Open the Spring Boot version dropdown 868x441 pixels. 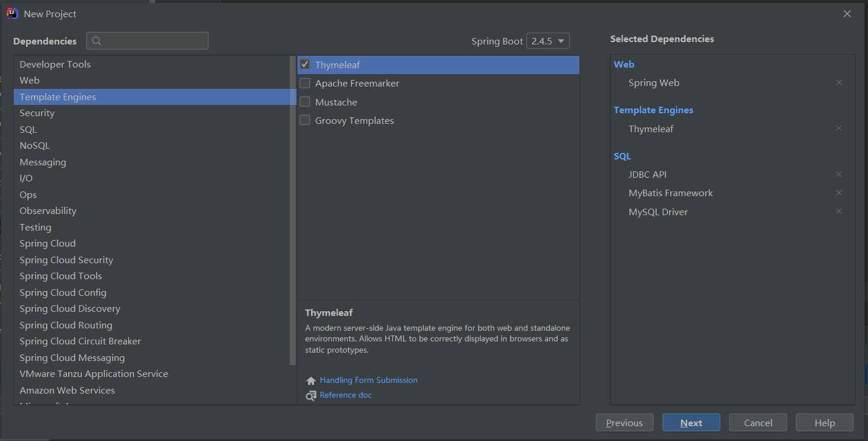[x=548, y=41]
